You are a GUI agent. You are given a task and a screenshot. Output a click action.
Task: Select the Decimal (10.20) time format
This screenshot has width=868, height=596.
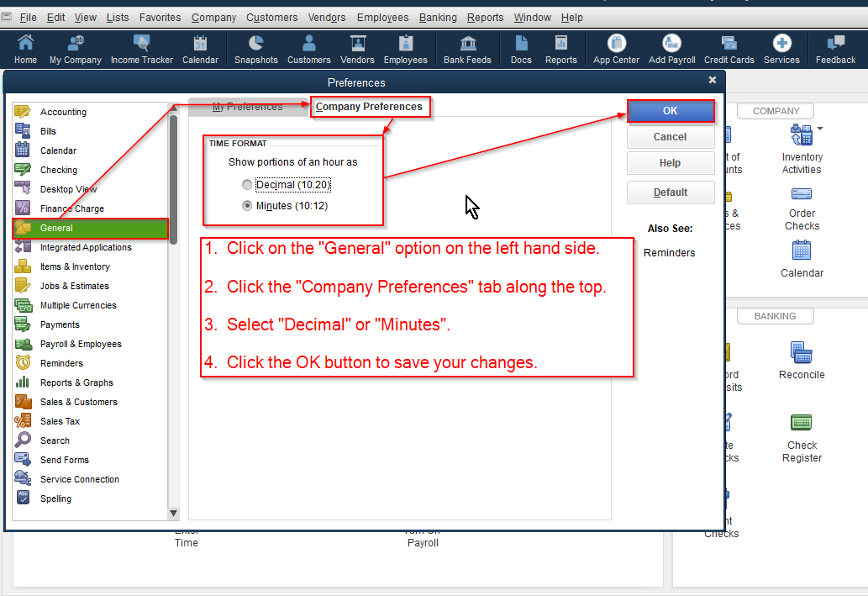(x=247, y=184)
